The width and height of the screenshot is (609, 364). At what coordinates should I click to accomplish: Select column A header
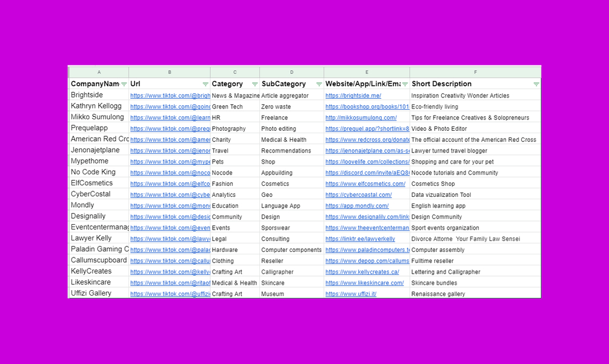(99, 72)
